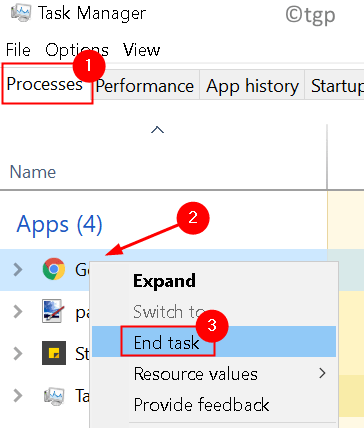Open the App history tab
364x428 pixels.
[252, 86]
